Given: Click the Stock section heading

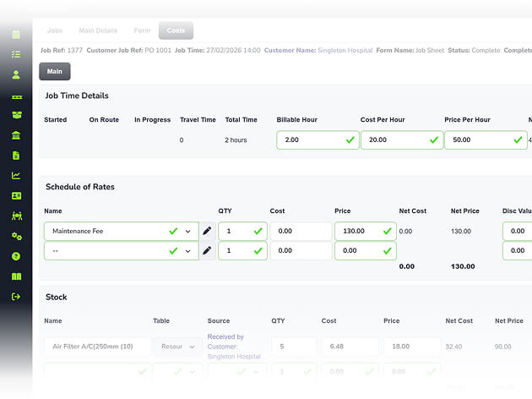Looking at the screenshot, I should (x=57, y=297).
